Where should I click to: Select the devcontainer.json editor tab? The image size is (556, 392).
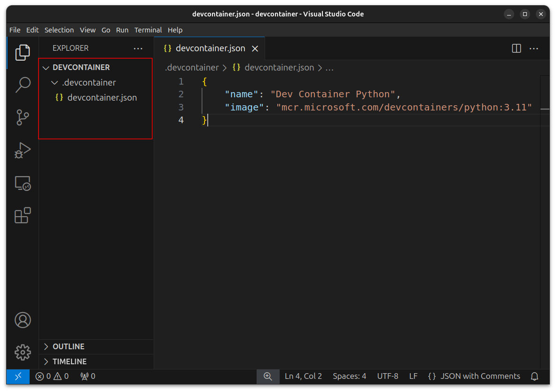tap(210, 48)
